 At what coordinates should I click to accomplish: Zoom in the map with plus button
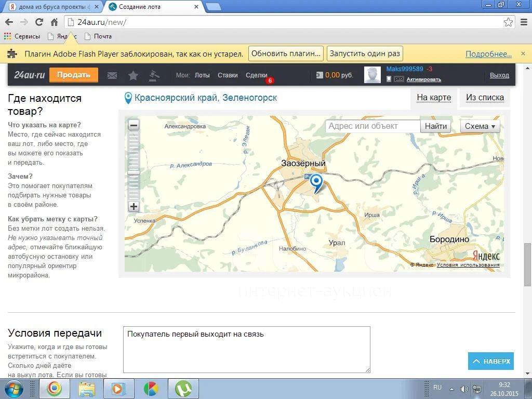[134, 206]
